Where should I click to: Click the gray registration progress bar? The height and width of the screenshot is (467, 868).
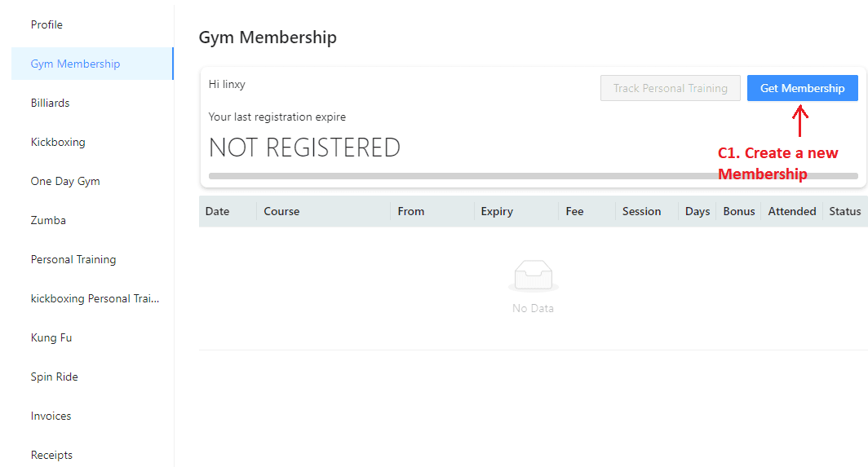[533, 176]
